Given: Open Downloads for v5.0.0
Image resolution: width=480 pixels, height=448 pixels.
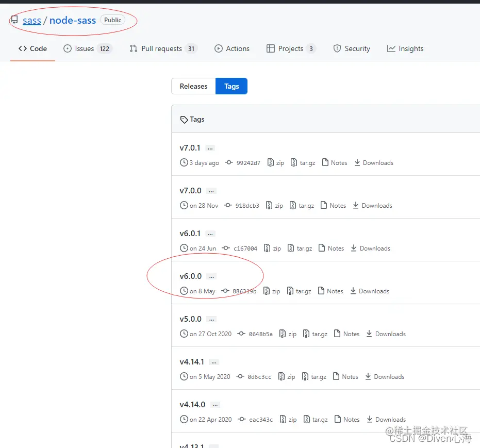Looking at the screenshot, I should (386, 334).
